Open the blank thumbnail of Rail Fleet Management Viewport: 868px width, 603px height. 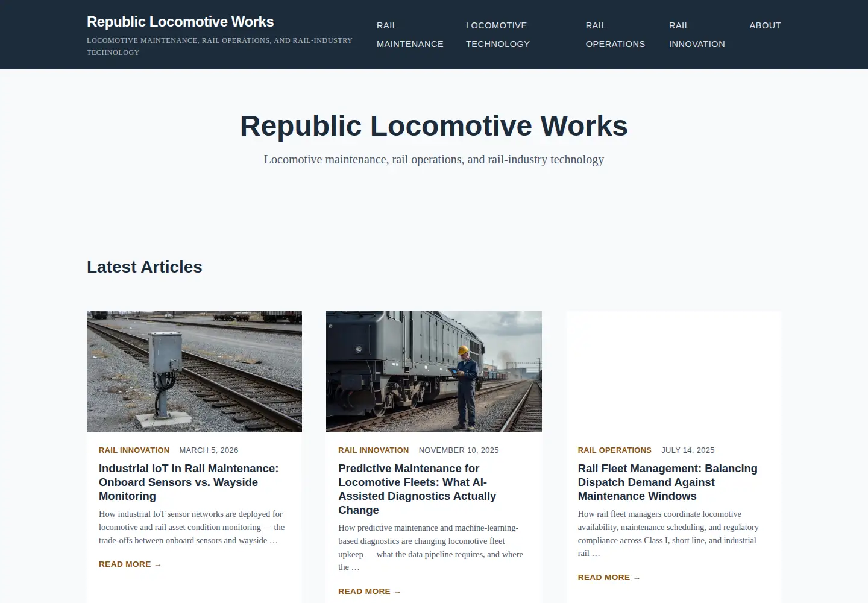pyautogui.click(x=673, y=371)
